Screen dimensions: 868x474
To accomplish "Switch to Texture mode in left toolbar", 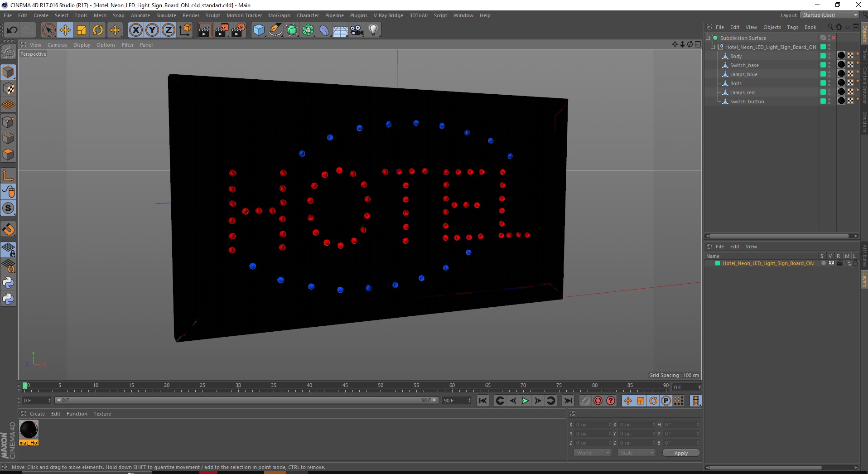I will pos(8,89).
